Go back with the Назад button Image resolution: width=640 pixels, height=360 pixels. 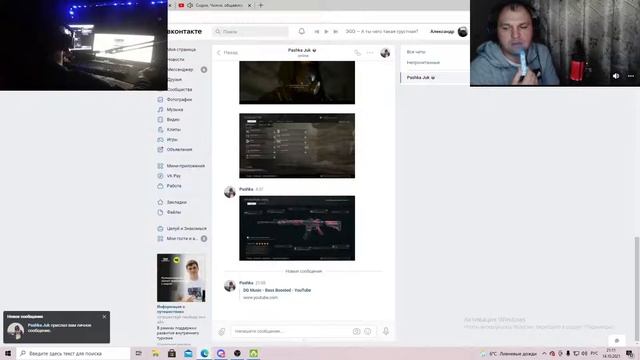[227, 53]
